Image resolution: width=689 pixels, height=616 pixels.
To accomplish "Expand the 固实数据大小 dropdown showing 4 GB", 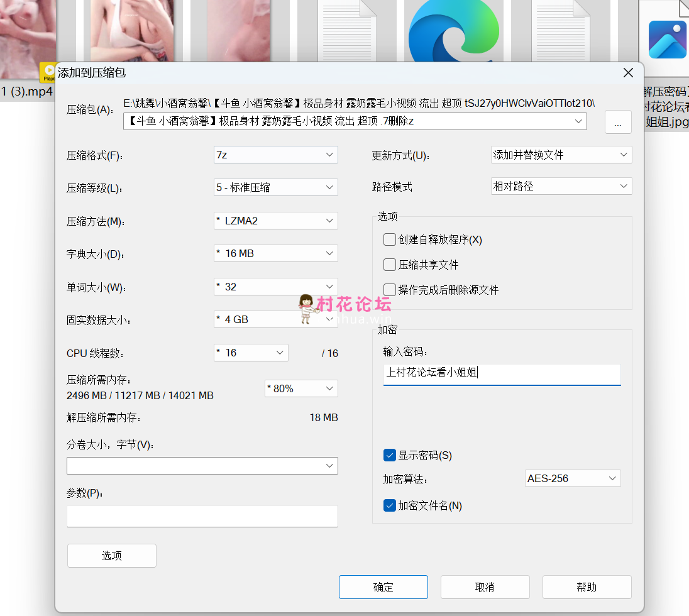I will [275, 319].
